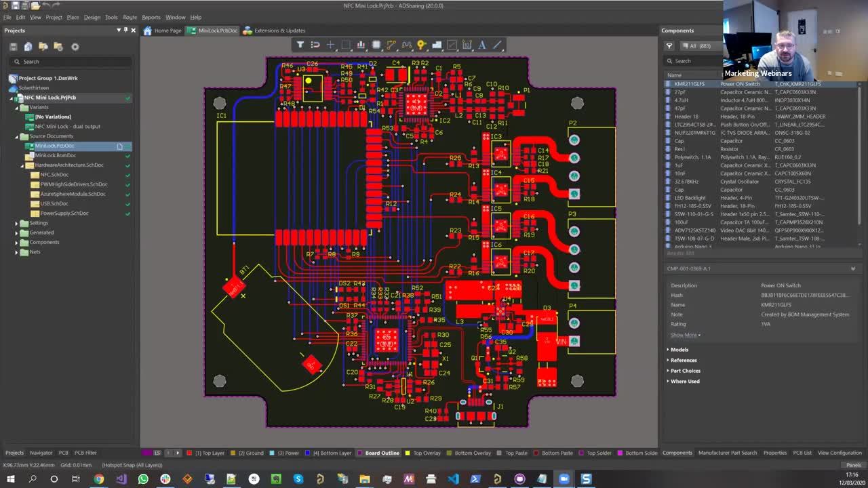Select the Place String text tool
Viewport: 868px width, 488px height.
point(482,45)
